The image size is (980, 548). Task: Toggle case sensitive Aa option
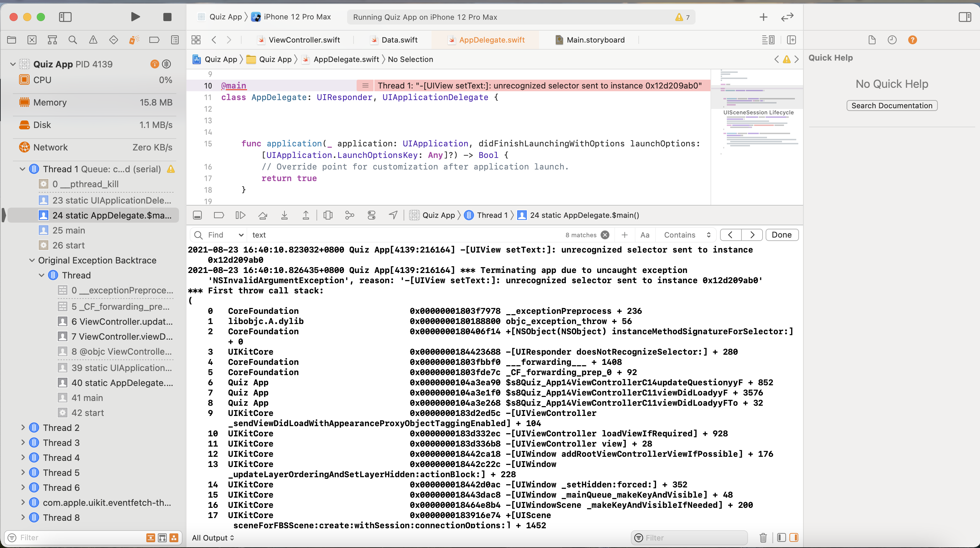tap(644, 235)
